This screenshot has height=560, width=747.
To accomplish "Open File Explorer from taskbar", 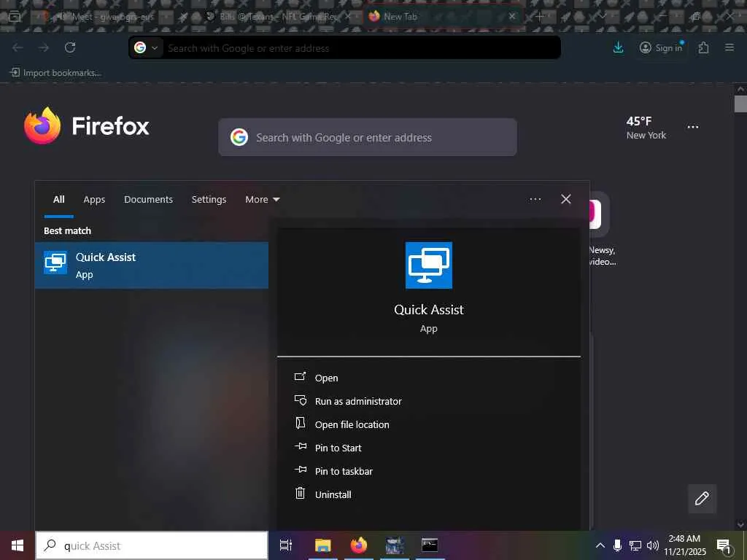I will coord(322,545).
